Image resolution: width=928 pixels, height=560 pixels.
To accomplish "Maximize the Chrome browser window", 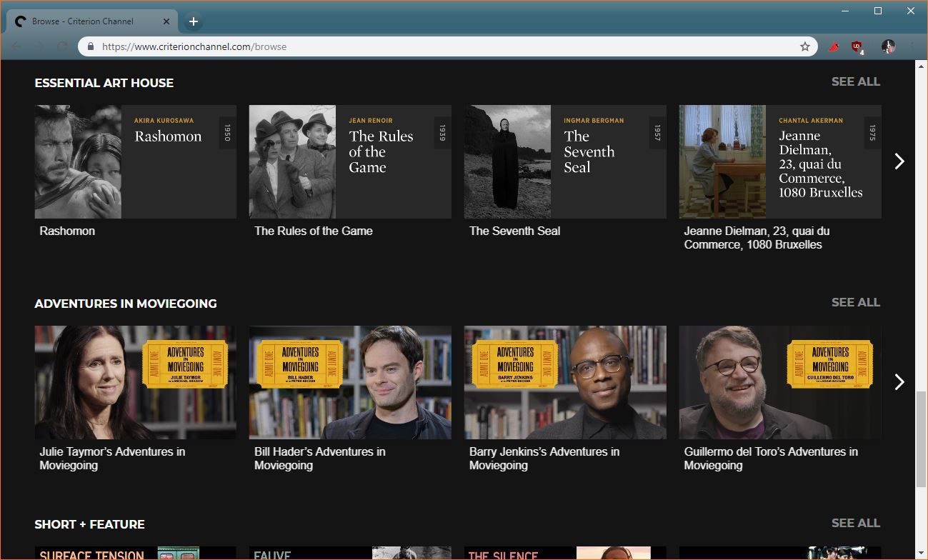I will pyautogui.click(x=878, y=11).
